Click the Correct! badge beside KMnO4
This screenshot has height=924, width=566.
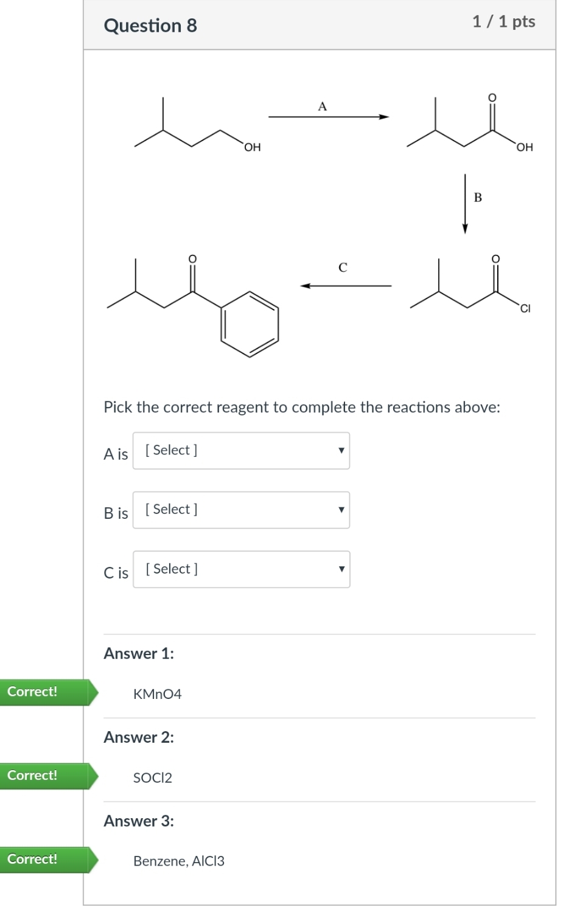(44, 692)
